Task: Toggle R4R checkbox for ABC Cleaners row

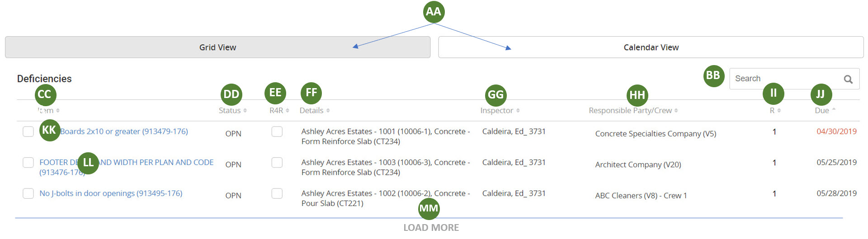Action: (x=277, y=193)
